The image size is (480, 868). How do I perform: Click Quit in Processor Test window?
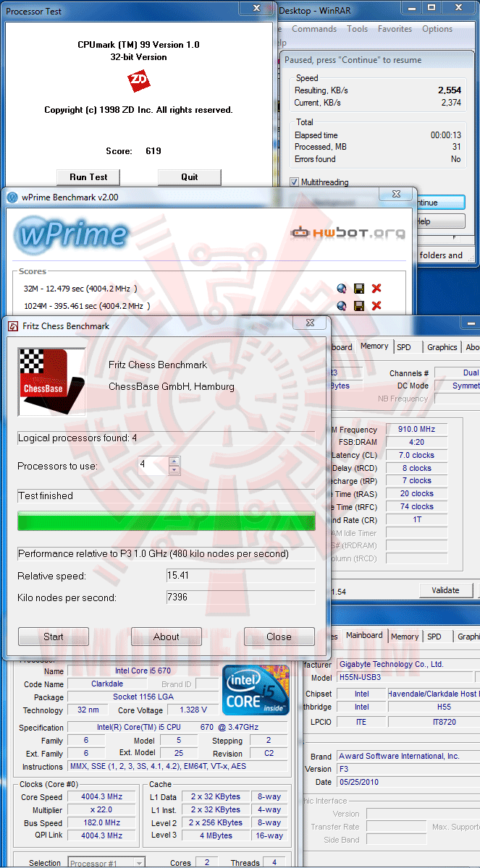coord(189,177)
